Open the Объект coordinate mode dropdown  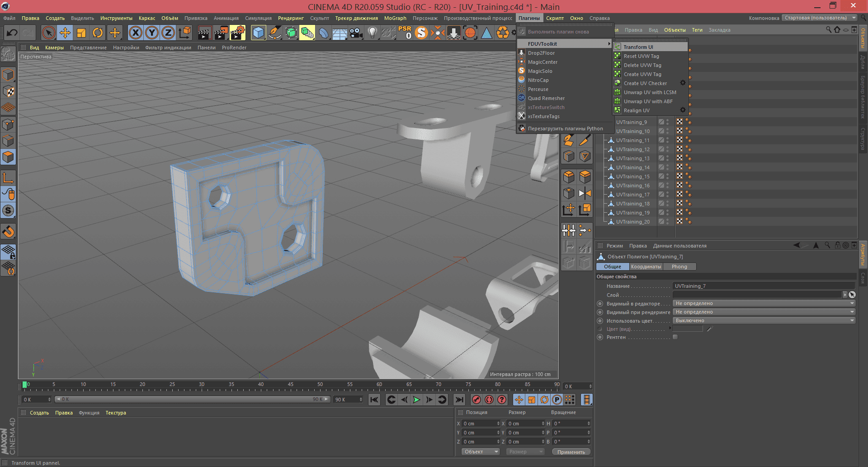pyautogui.click(x=480, y=452)
